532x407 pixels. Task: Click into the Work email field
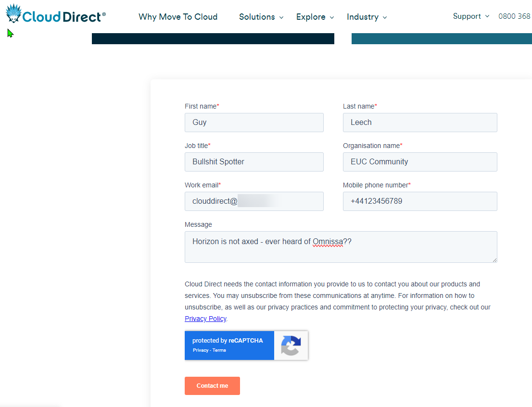pyautogui.click(x=254, y=201)
